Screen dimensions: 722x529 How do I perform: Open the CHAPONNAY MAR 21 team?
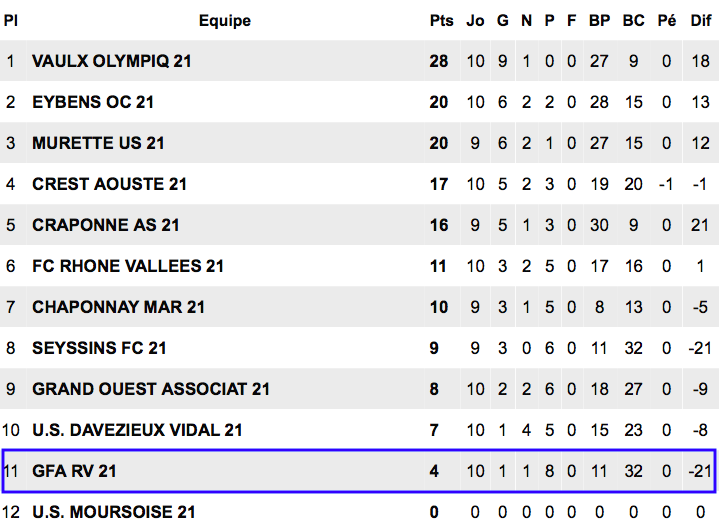point(118,307)
